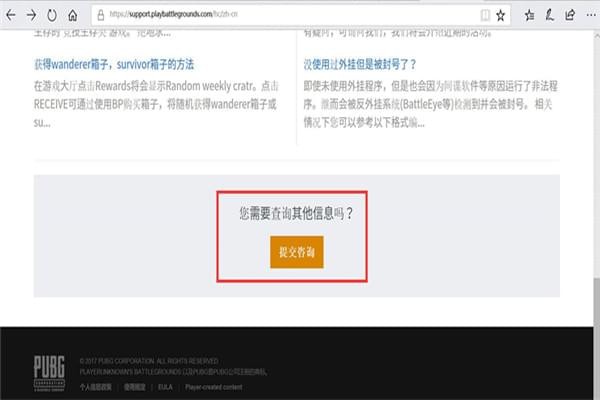Click the copyright text 2017 PUBG CORPORATION

(149, 361)
